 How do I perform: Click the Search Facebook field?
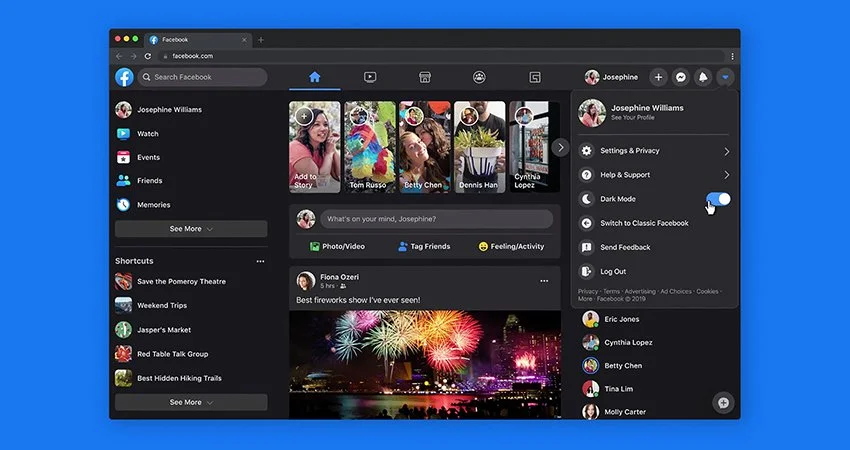(203, 77)
